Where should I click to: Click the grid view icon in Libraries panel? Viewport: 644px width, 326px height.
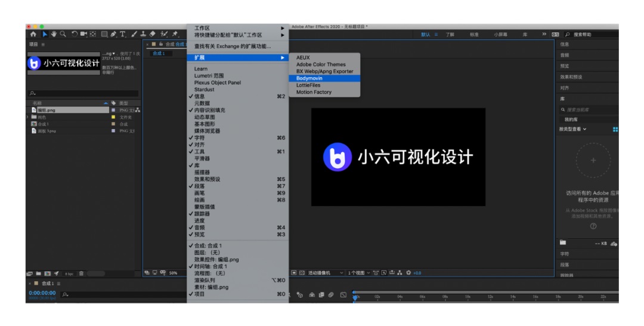[615, 130]
